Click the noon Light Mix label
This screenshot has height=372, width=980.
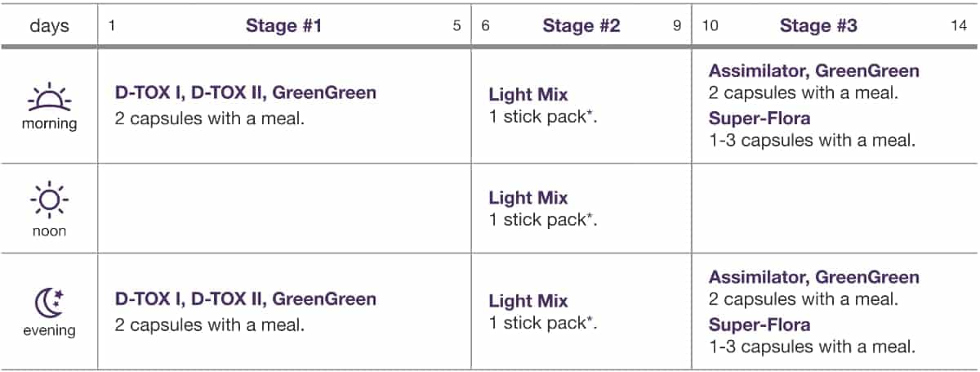coord(528,198)
